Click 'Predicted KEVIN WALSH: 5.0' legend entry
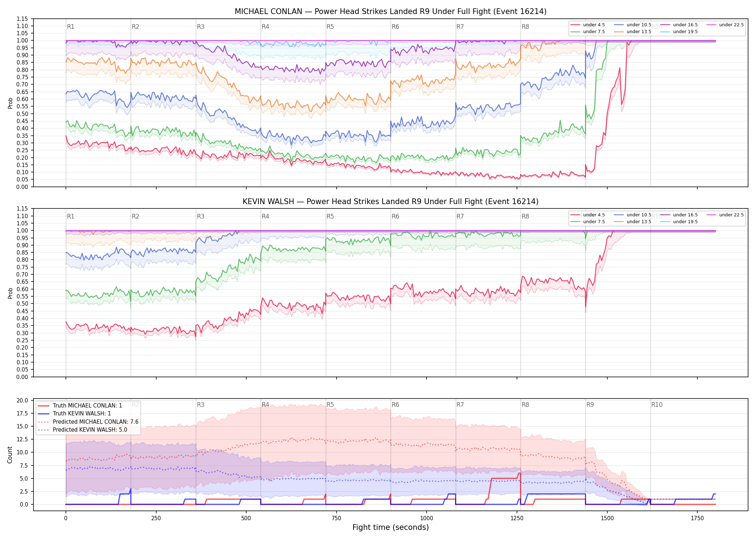Screen dimensions: 756x540 point(83,430)
